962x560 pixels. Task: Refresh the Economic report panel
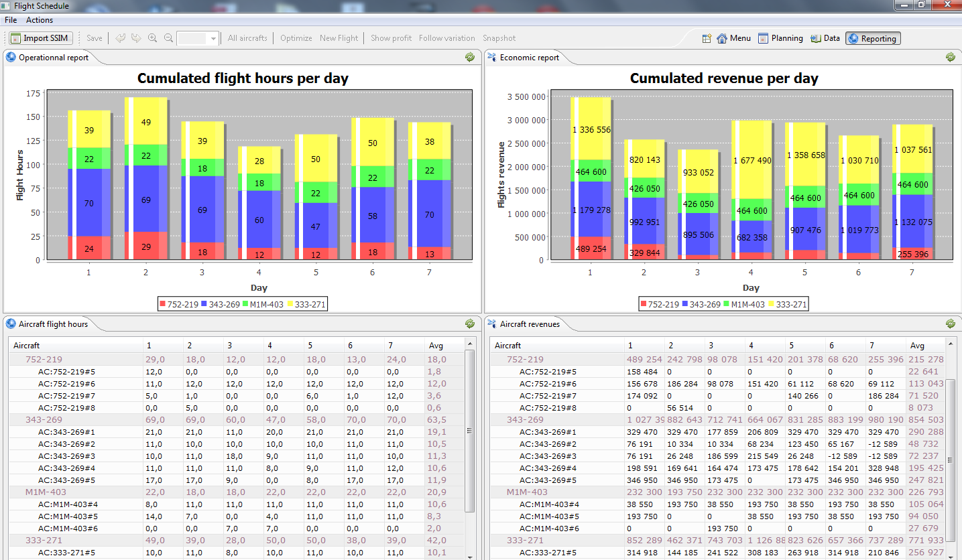[951, 58]
